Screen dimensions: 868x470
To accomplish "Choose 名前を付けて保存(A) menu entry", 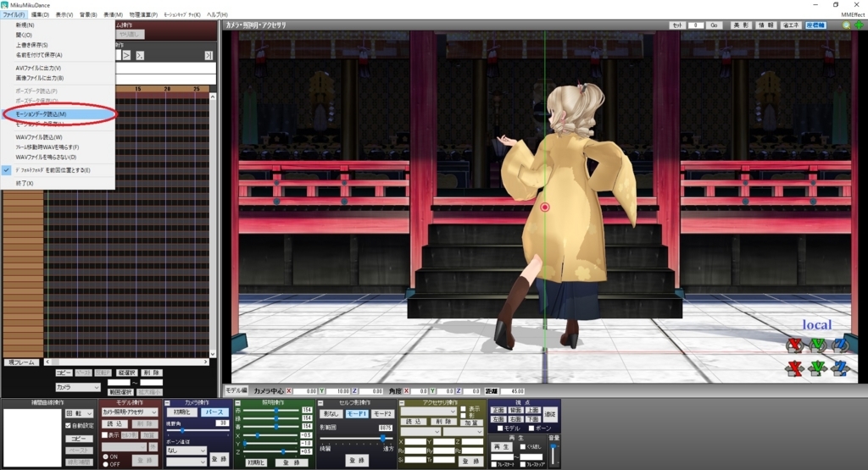I will pos(58,55).
